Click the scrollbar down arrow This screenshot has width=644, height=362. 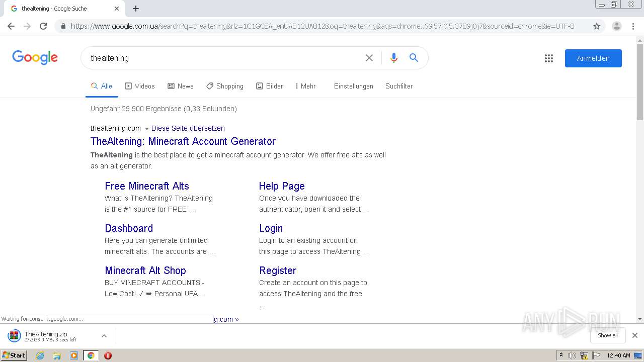(x=640, y=319)
